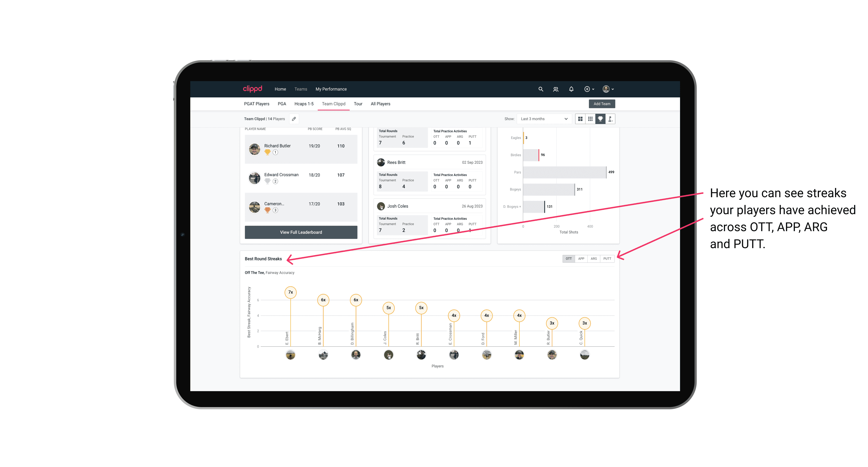Open the 'Last 3 months' time period dropdown
The image size is (868, 467).
[543, 119]
